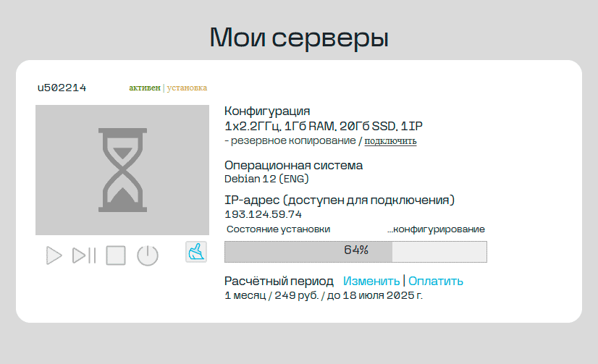Click the 'Расчётный период' label
The width and height of the screenshot is (598, 364).
279,282
